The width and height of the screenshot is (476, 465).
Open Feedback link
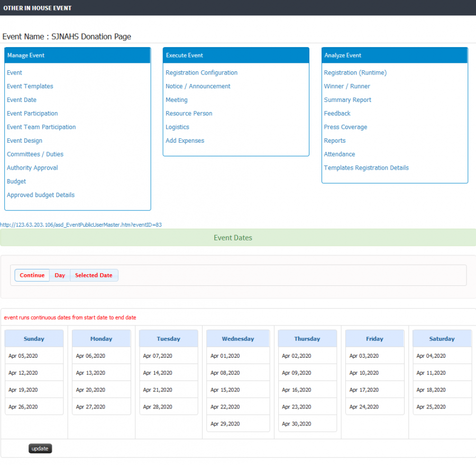pyautogui.click(x=337, y=114)
